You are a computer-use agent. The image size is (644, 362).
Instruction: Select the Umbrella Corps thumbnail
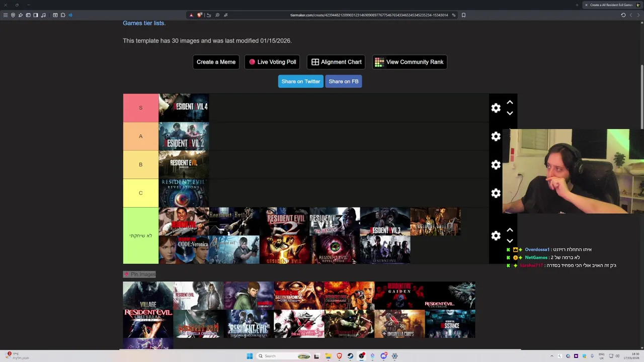399,324
